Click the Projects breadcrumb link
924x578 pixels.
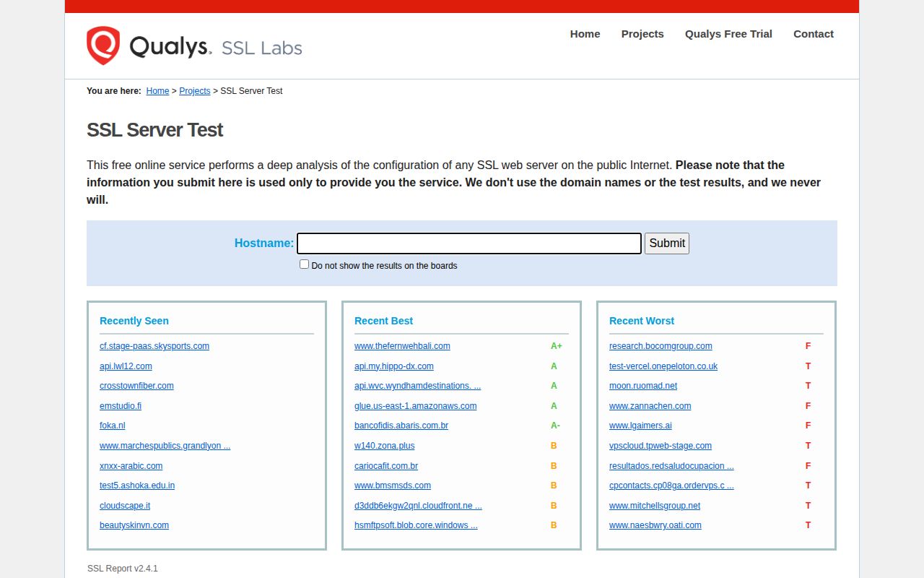coord(194,91)
